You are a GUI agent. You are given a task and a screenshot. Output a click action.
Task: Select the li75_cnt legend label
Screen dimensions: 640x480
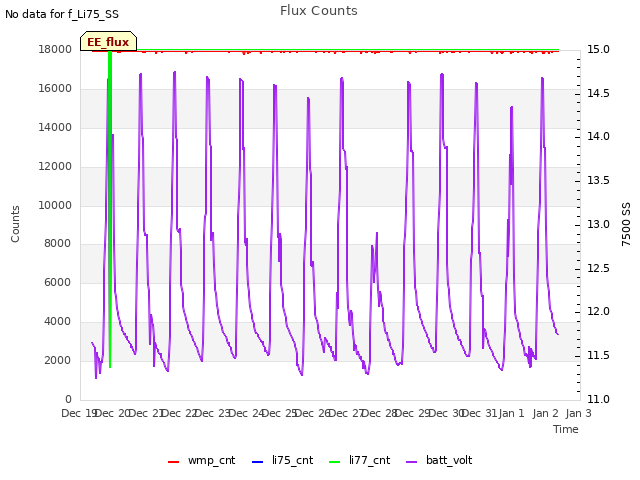point(292,460)
